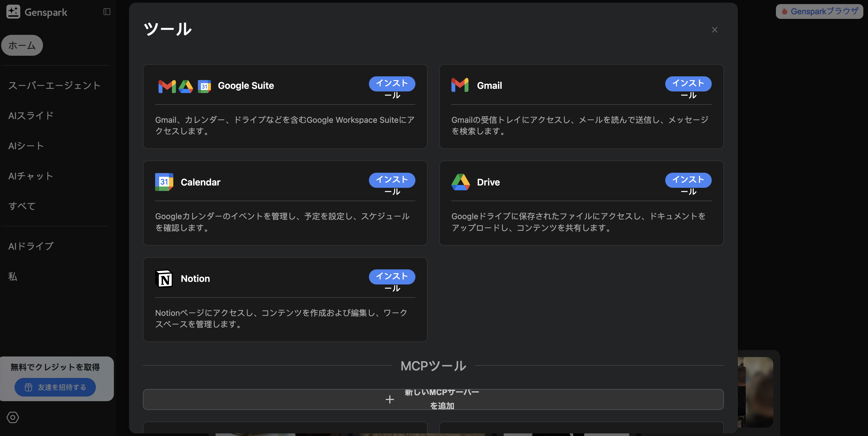
Task: Click the Gmail icon in the Gmail card
Action: tap(460, 85)
